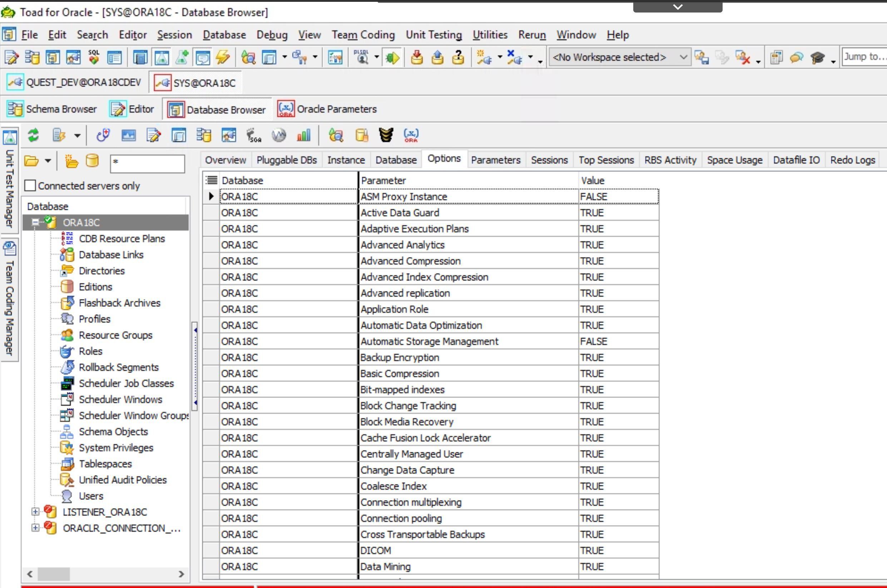Click the horizontal scrollbar thumb in tree panel
Viewport: 887px width, 588px height.
tap(54, 574)
